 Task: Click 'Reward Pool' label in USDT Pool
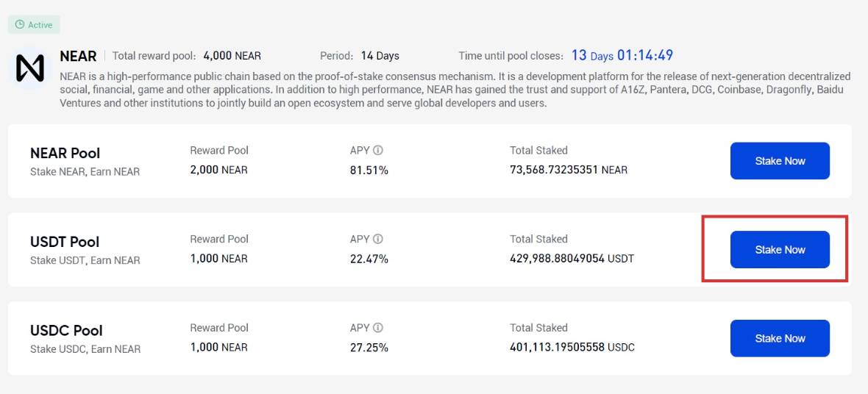(x=219, y=239)
